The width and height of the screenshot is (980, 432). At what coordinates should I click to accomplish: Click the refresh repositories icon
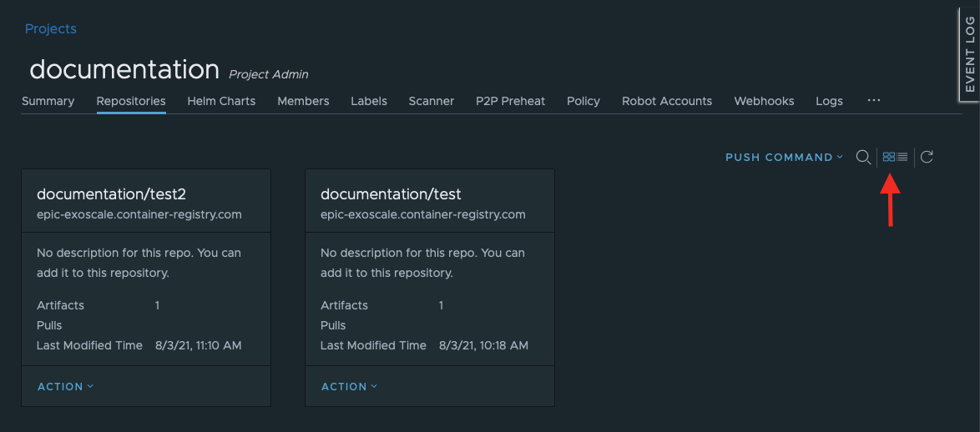click(x=927, y=158)
